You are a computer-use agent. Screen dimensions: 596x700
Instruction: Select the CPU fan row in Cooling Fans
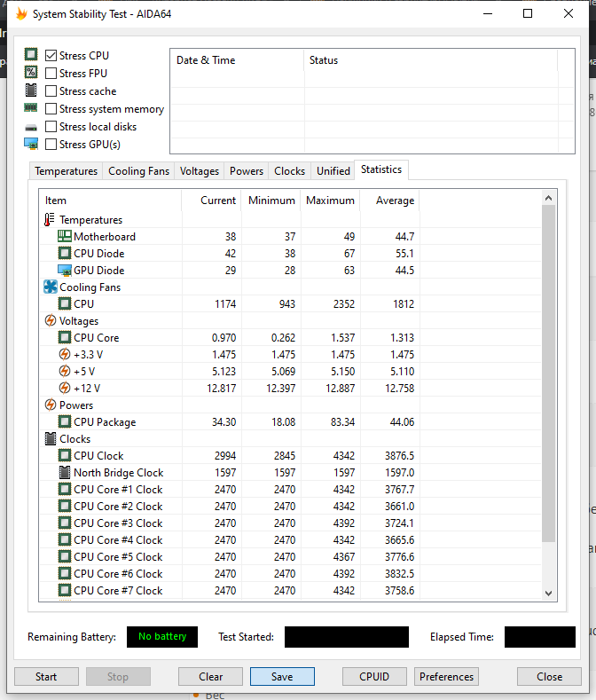[290, 303]
